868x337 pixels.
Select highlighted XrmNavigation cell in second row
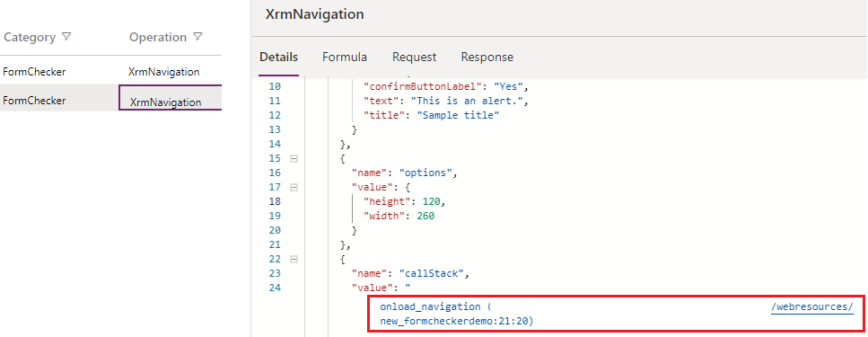point(171,98)
